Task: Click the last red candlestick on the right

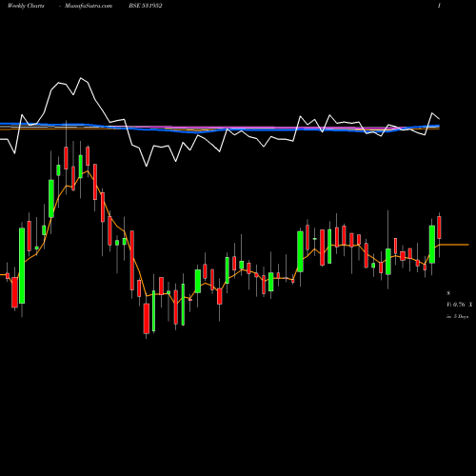Action: tap(439, 228)
